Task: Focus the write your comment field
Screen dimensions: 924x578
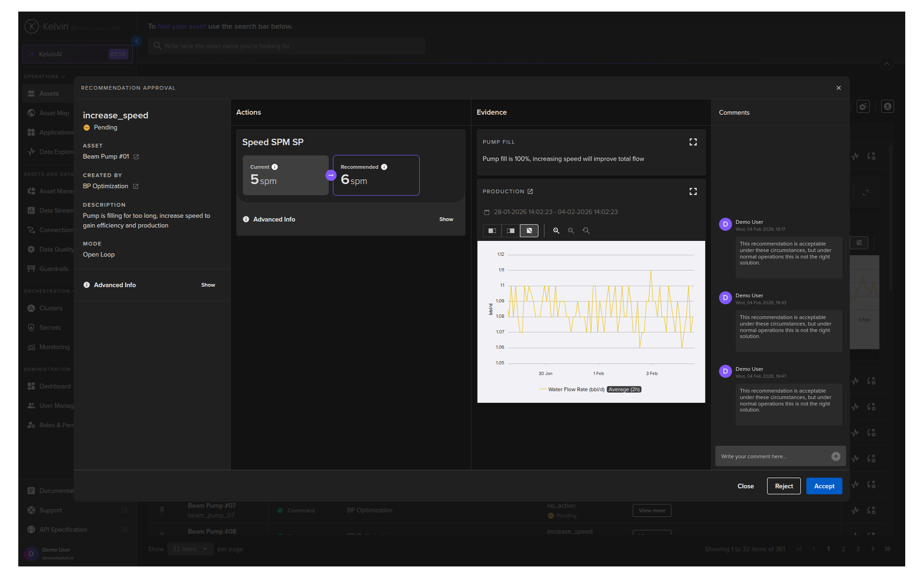Action: tap(772, 456)
